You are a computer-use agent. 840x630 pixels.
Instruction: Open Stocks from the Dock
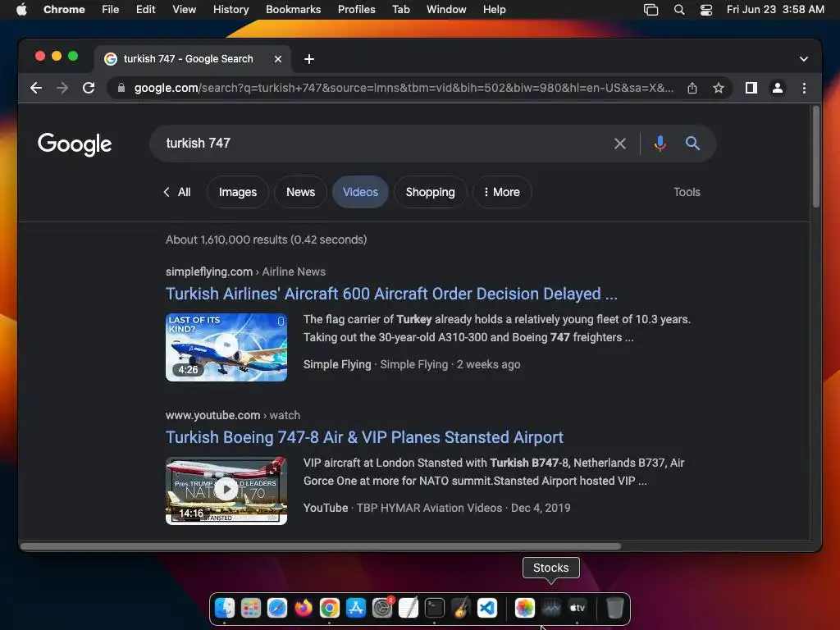pos(550,608)
